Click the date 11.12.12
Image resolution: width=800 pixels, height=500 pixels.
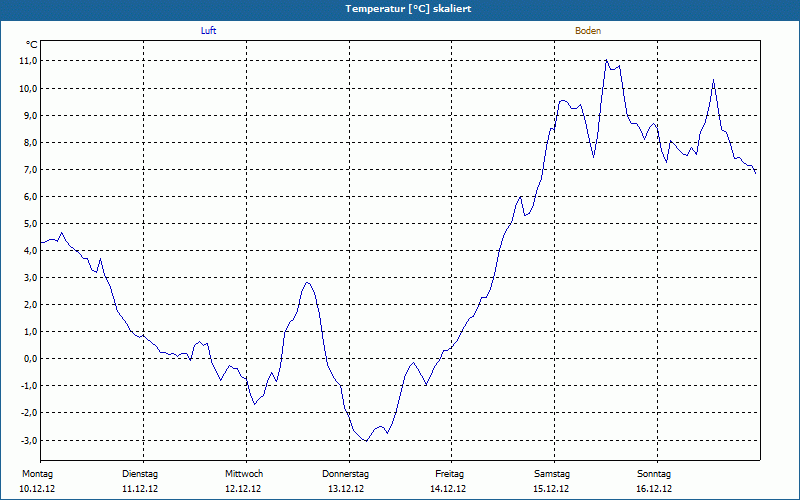[140, 489]
